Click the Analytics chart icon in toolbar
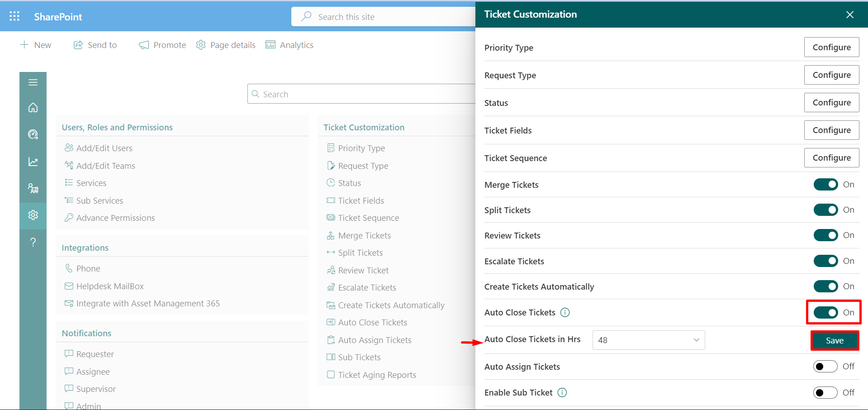Viewport: 868px width, 410px height. coord(270,44)
